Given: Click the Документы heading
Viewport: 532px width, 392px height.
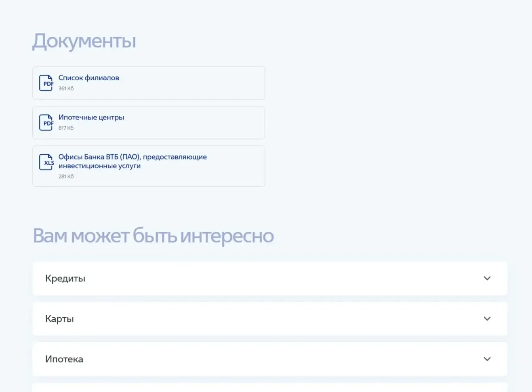Looking at the screenshot, I should pos(84,41).
